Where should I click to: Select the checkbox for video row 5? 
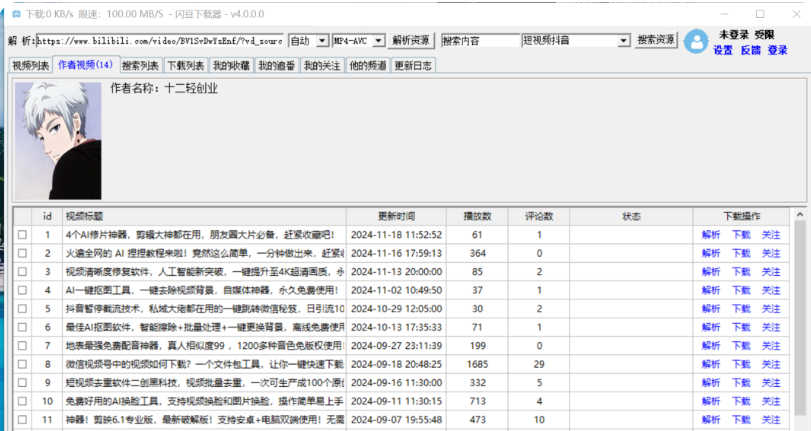[x=22, y=309]
